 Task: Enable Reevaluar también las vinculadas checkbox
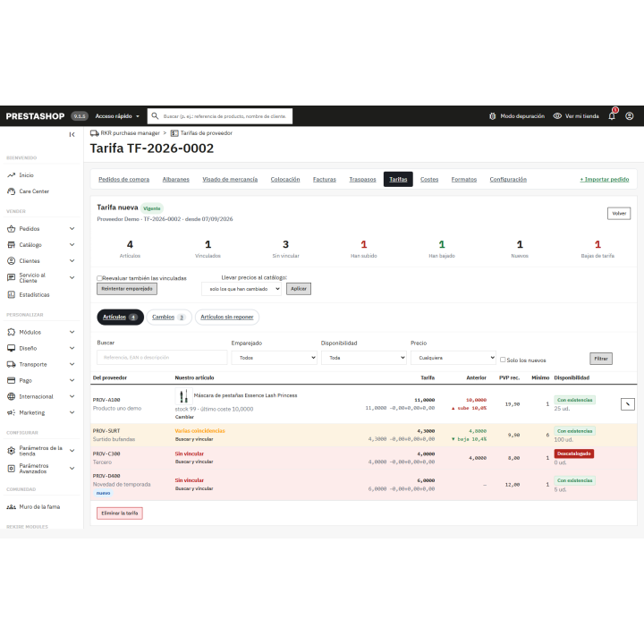click(x=99, y=278)
